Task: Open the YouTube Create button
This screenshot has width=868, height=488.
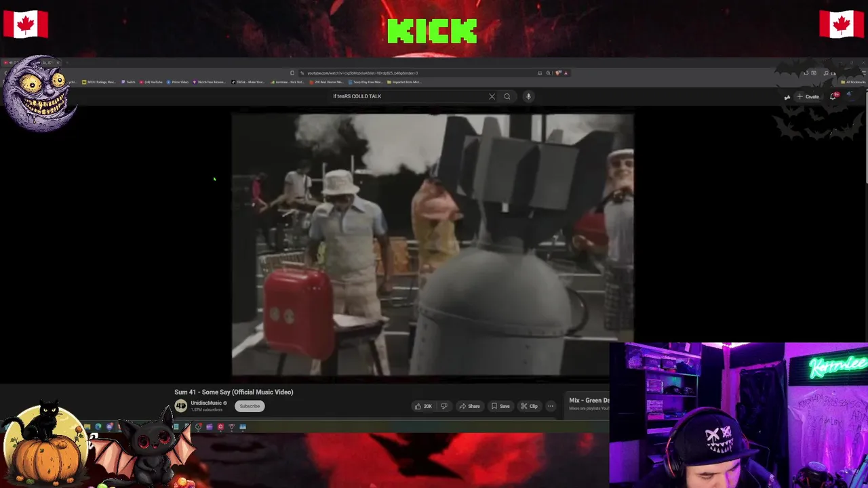Action: [808, 96]
